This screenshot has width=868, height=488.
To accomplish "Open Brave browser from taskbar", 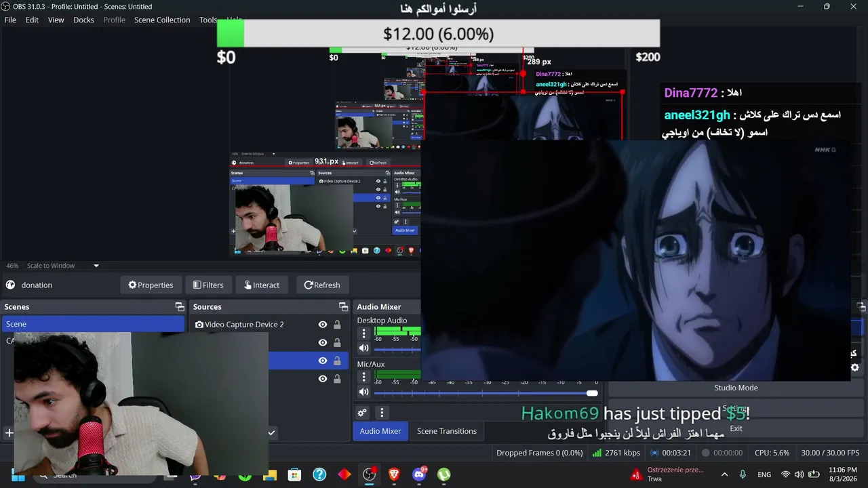I will click(x=394, y=474).
